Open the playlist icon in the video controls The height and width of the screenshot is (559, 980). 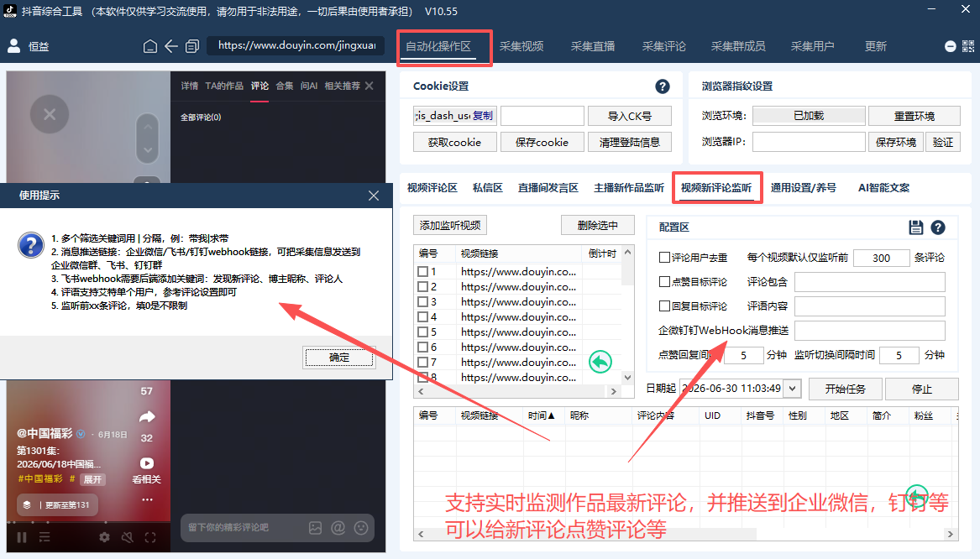click(45, 537)
